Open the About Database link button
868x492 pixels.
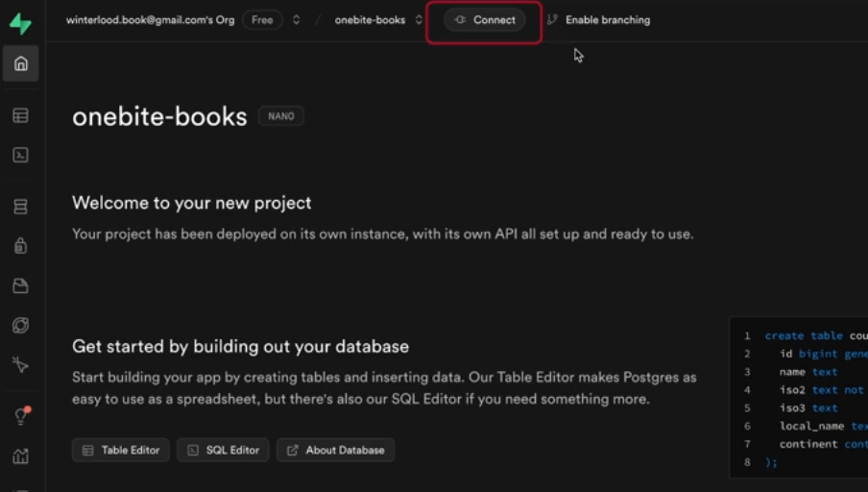coord(335,450)
